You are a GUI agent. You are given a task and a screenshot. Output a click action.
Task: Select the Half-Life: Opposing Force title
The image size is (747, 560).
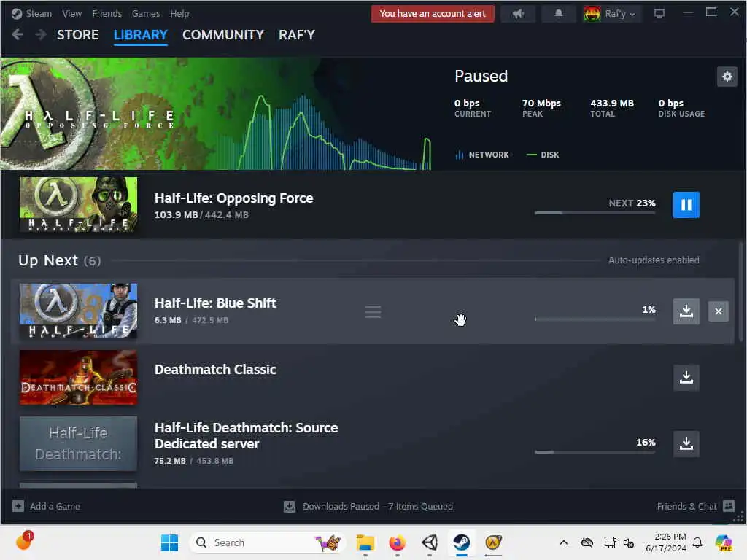coord(234,198)
